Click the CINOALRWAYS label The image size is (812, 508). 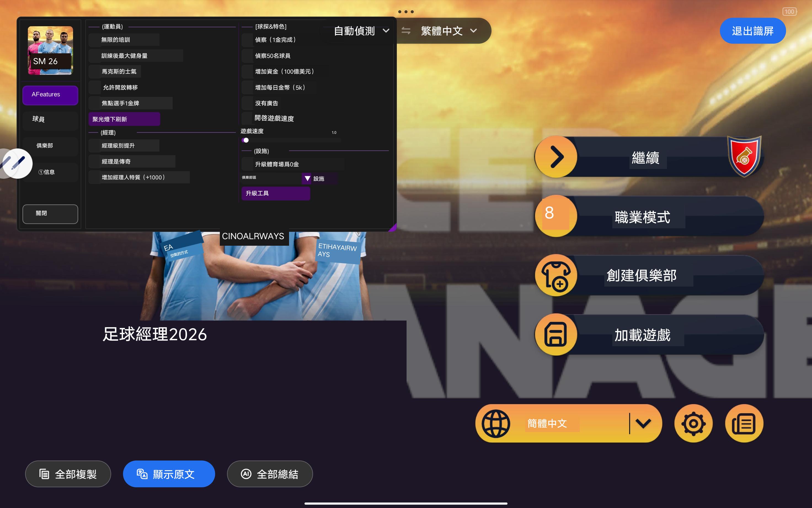253,236
